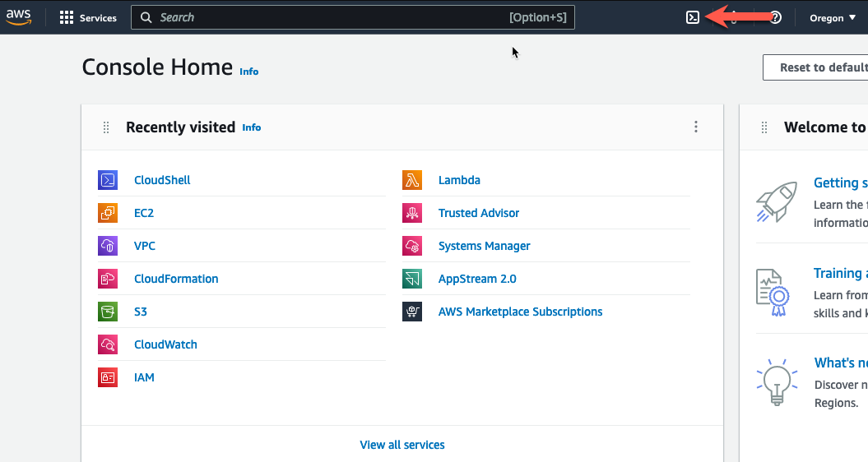Click Info link next to Console Home
This screenshot has height=462, width=868.
(x=248, y=72)
